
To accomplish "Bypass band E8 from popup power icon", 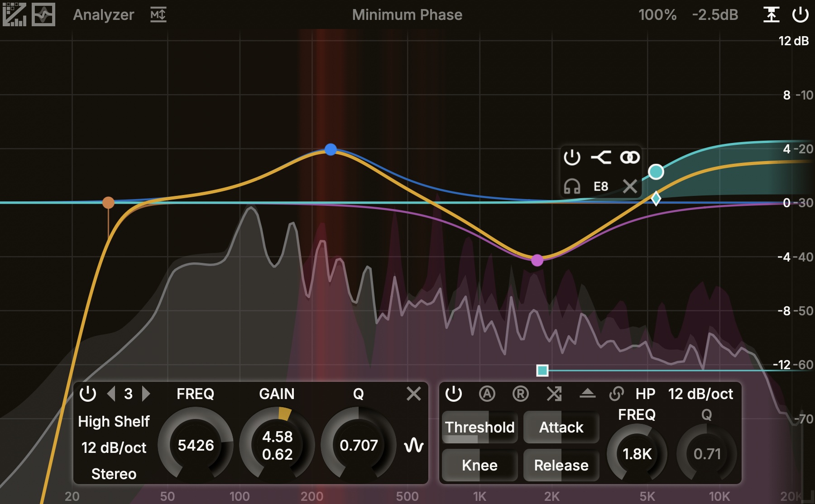I will (572, 157).
